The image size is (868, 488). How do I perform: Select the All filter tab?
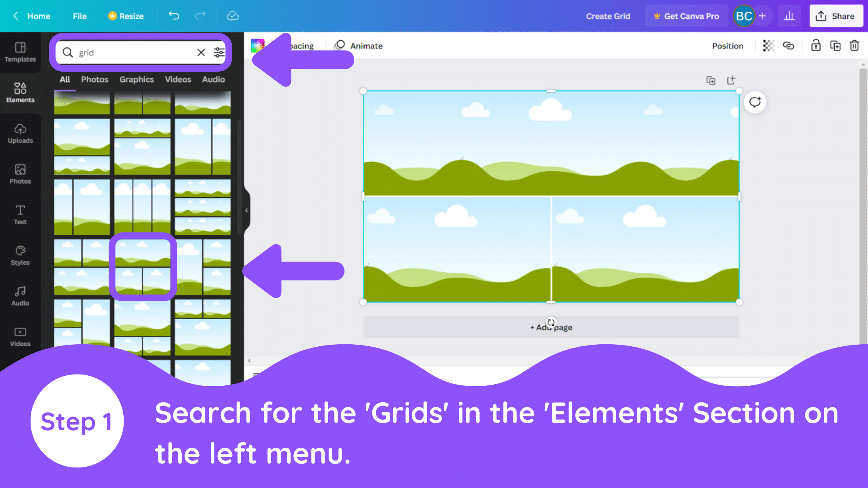pos(64,79)
